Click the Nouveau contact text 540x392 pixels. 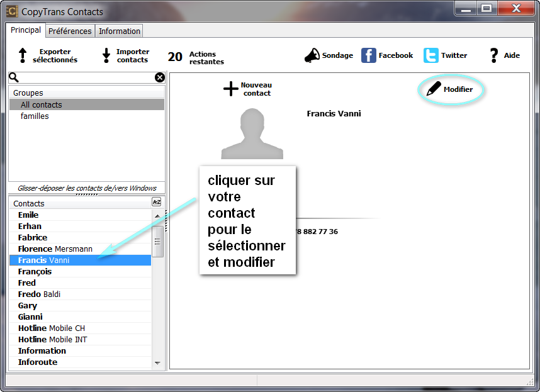[x=257, y=89]
